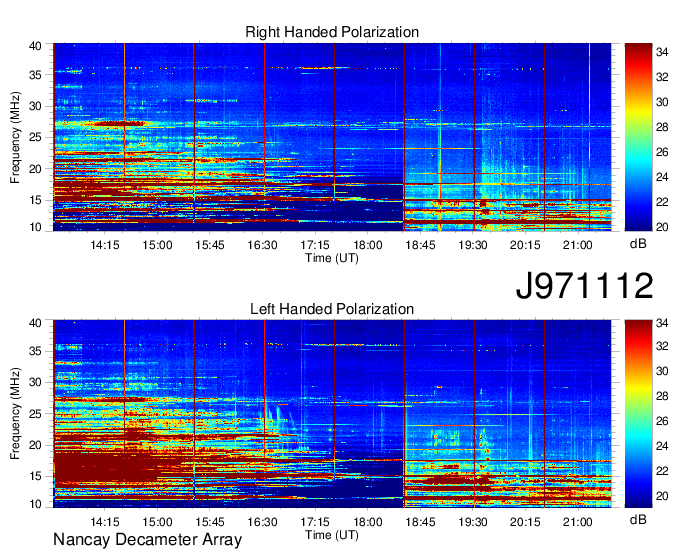Click the 22 dB value on lower colorbar
Viewport: 680px width, 552px height.
(662, 471)
